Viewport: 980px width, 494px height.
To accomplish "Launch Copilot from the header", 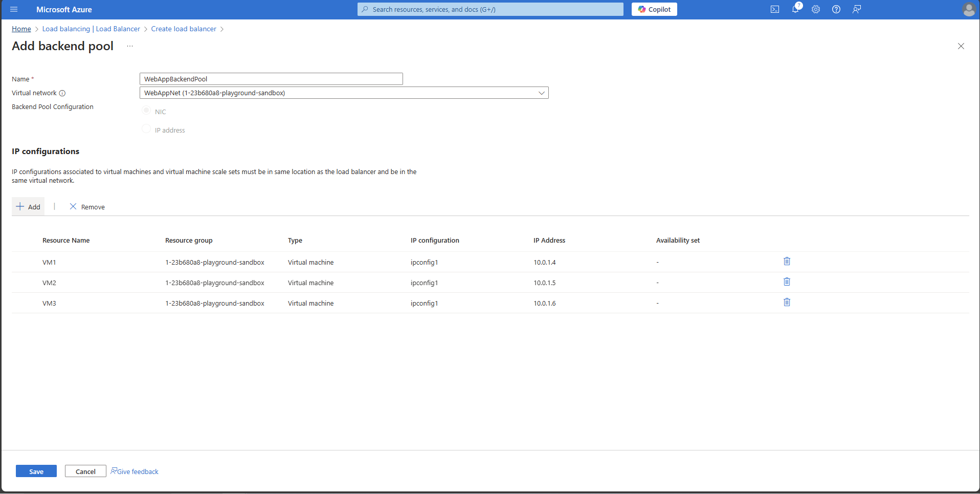I will [x=654, y=9].
